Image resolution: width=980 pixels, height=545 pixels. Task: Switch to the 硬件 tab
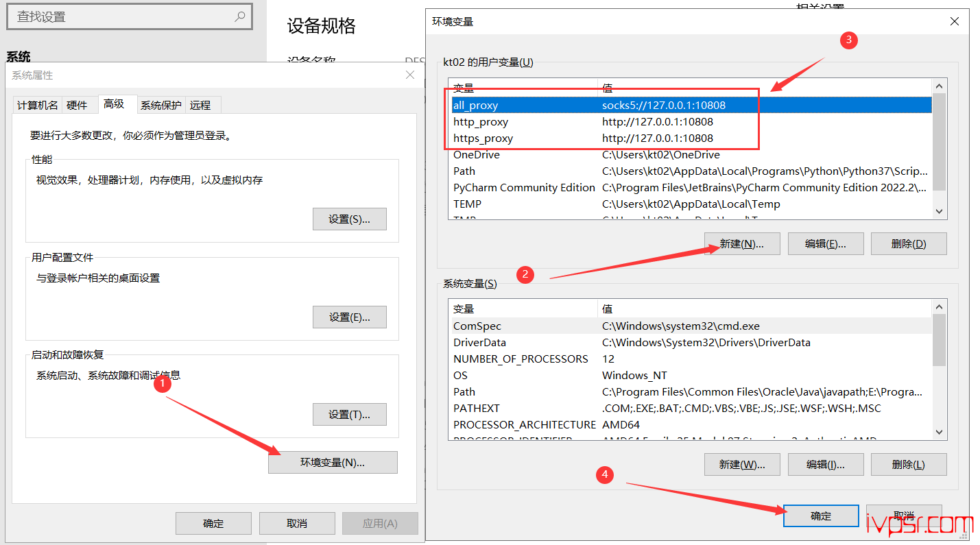pos(77,105)
